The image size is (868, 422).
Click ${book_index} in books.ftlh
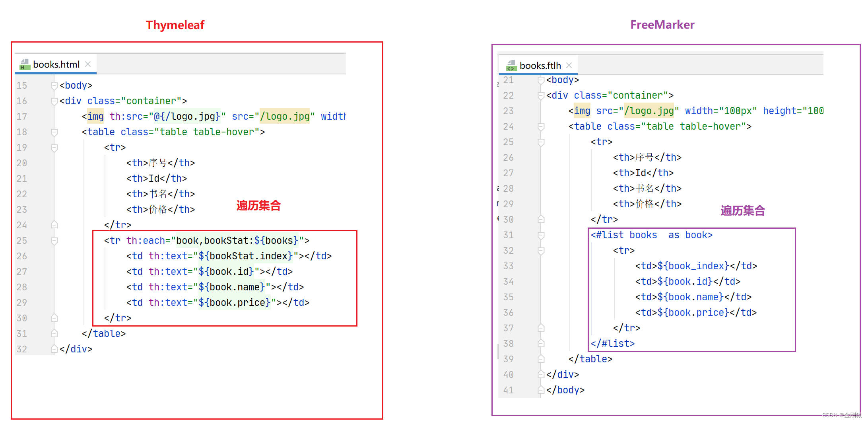pos(693,266)
